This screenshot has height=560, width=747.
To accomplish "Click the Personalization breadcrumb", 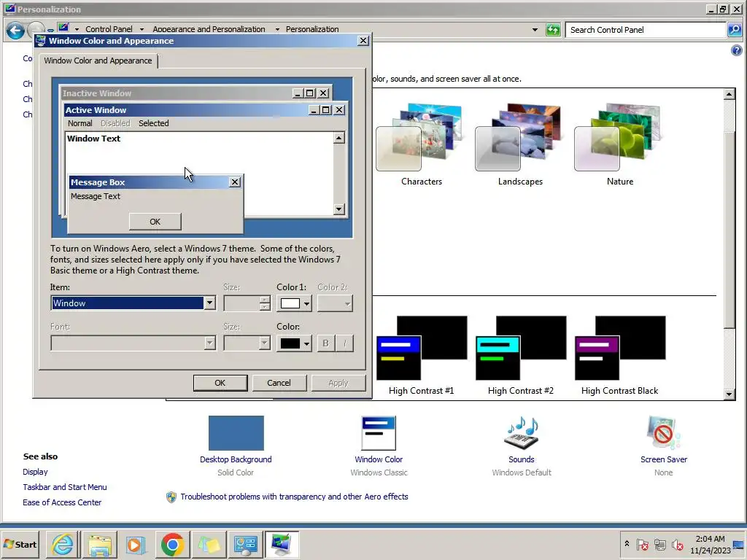I will (312, 29).
